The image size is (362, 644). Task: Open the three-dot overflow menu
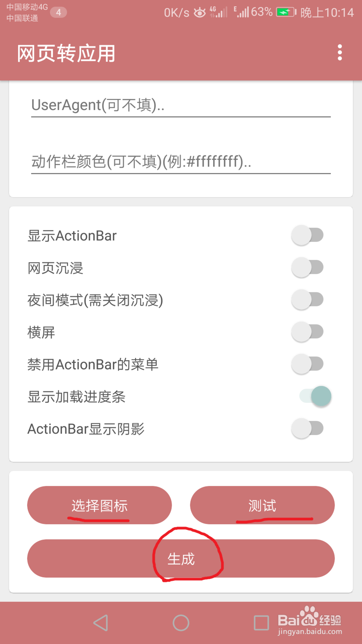(340, 53)
